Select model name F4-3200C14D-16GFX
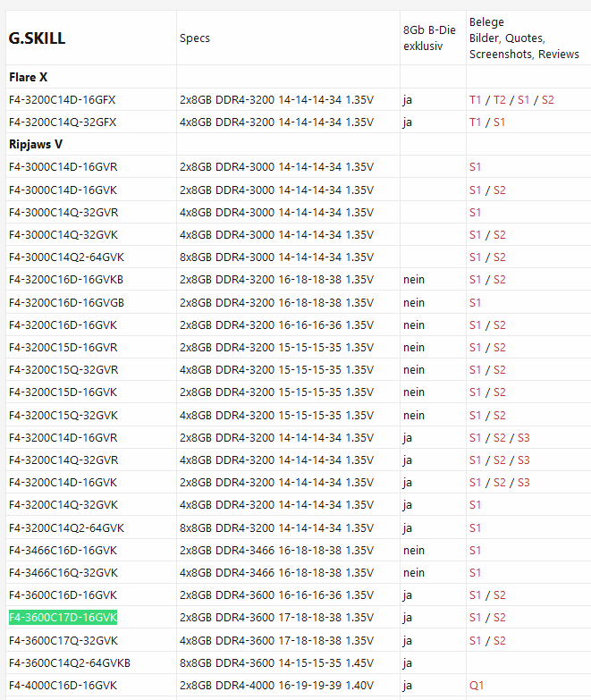This screenshot has height=700, width=591. [62, 99]
